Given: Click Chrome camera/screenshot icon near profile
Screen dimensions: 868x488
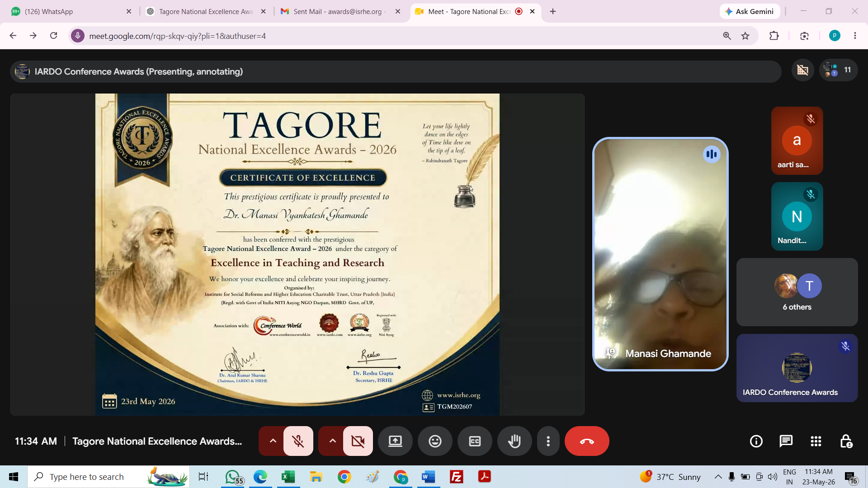Looking at the screenshot, I should [804, 36].
